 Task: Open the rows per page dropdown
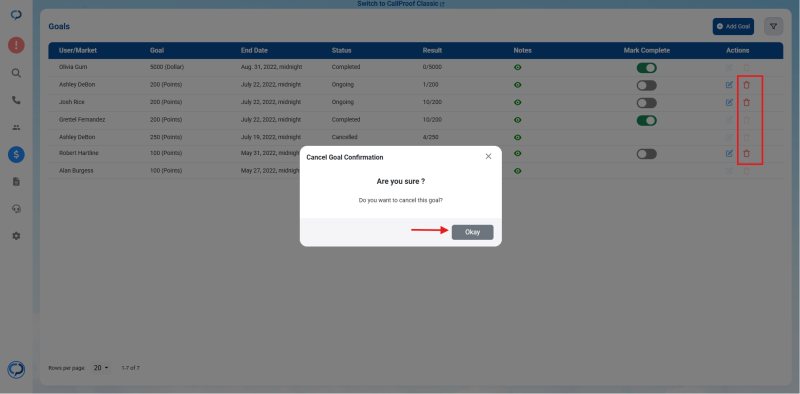(x=101, y=367)
